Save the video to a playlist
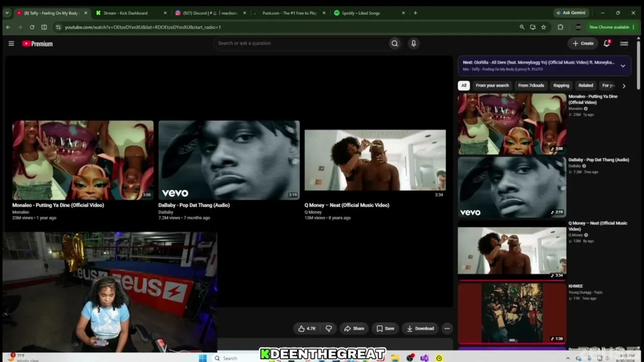Screen dimensions: 644x362 click(385, 328)
